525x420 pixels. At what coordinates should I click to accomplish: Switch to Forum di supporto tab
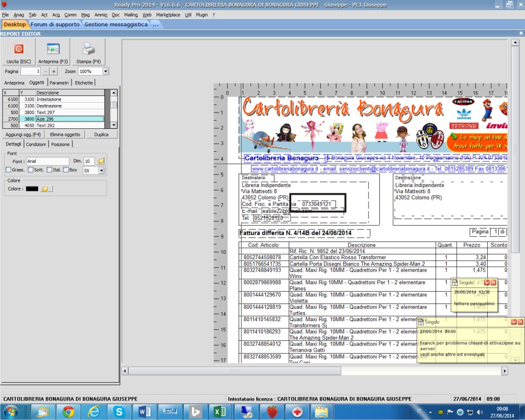click(55, 24)
